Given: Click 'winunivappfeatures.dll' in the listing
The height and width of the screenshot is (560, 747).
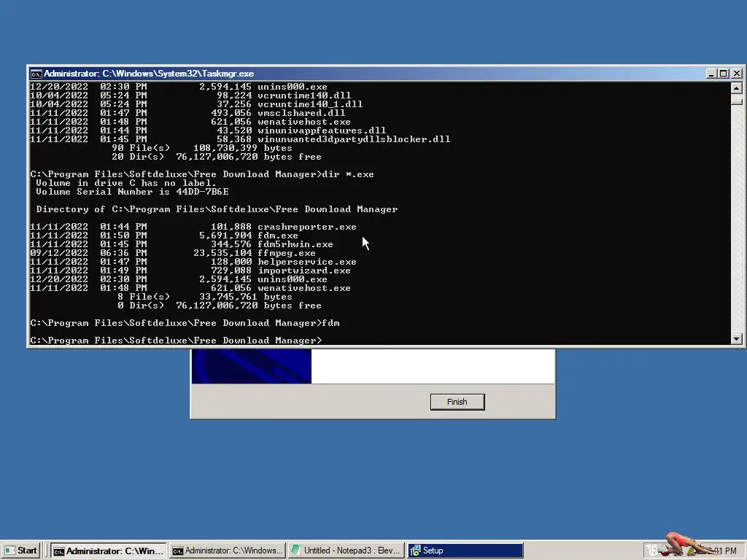Looking at the screenshot, I should tap(322, 131).
